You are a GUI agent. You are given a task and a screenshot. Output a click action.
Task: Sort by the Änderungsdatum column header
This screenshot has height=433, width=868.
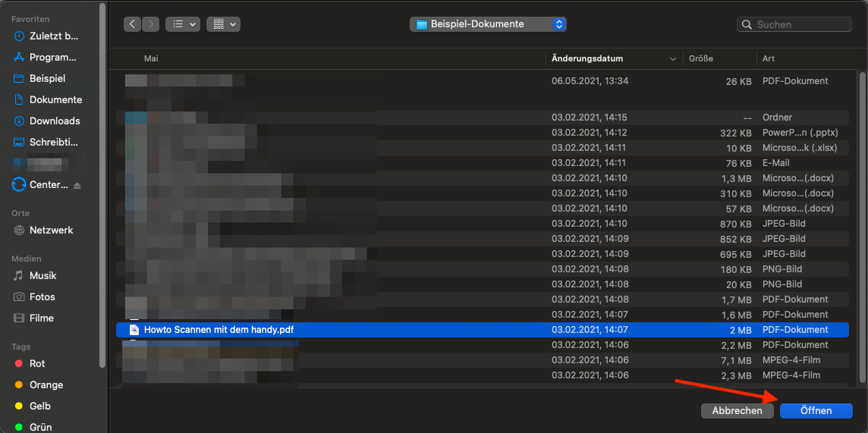[x=587, y=58]
